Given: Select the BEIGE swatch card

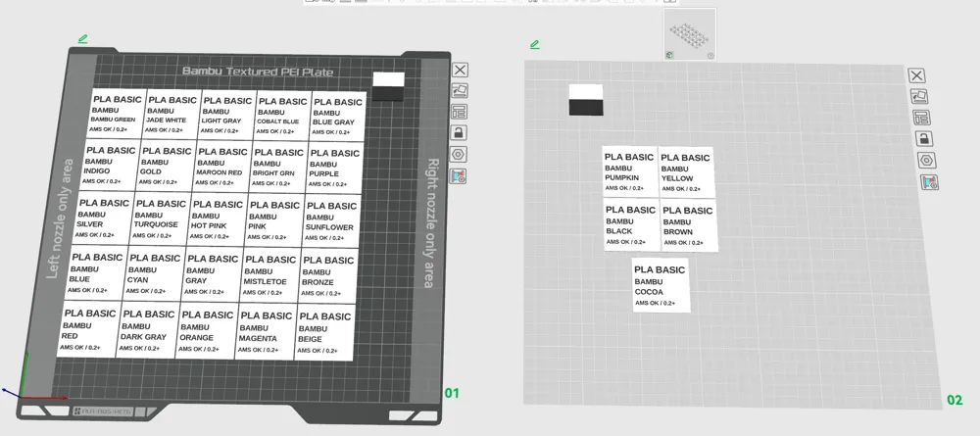Looking at the screenshot, I should pos(325,332).
